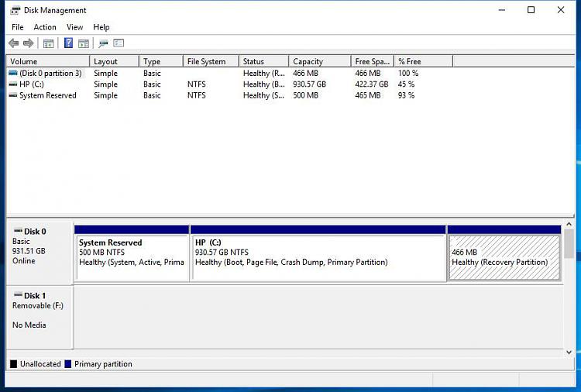Open the View menu
The height and width of the screenshot is (392, 581).
[x=75, y=27]
